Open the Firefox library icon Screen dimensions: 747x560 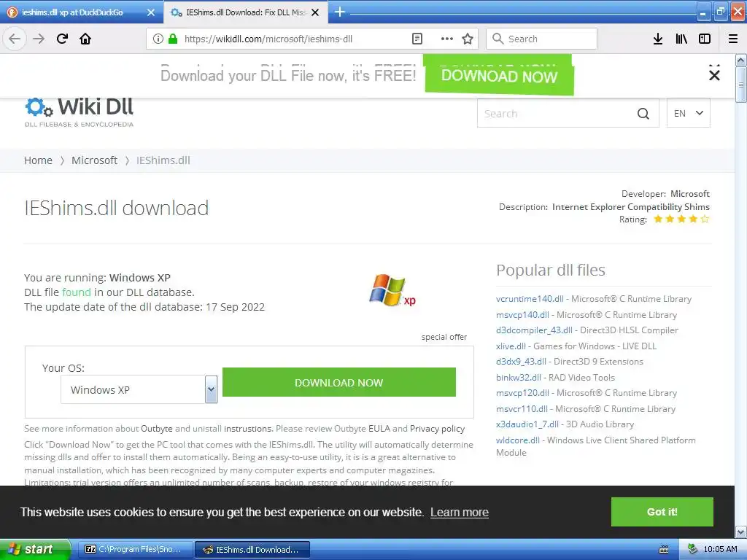[x=681, y=39]
